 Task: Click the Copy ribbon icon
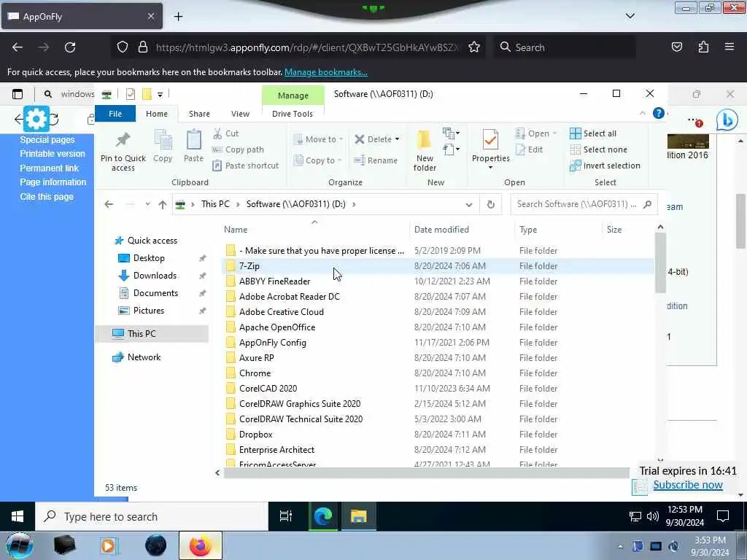(163, 146)
